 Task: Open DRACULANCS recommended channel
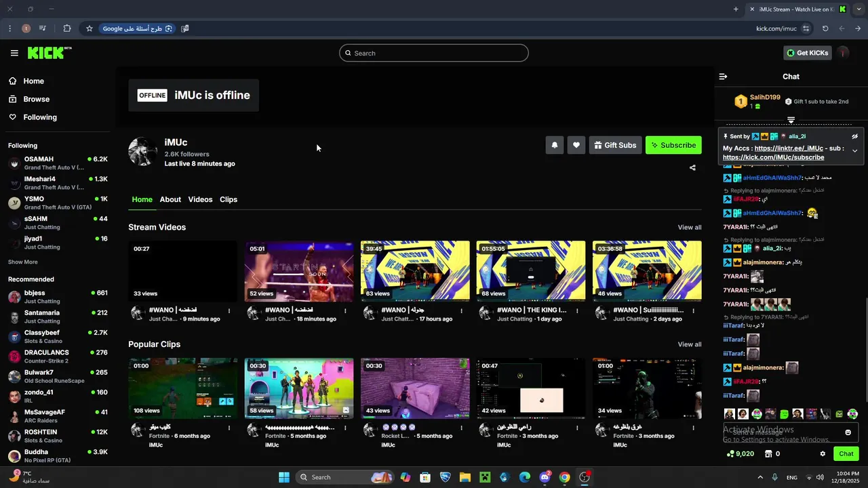click(x=58, y=357)
